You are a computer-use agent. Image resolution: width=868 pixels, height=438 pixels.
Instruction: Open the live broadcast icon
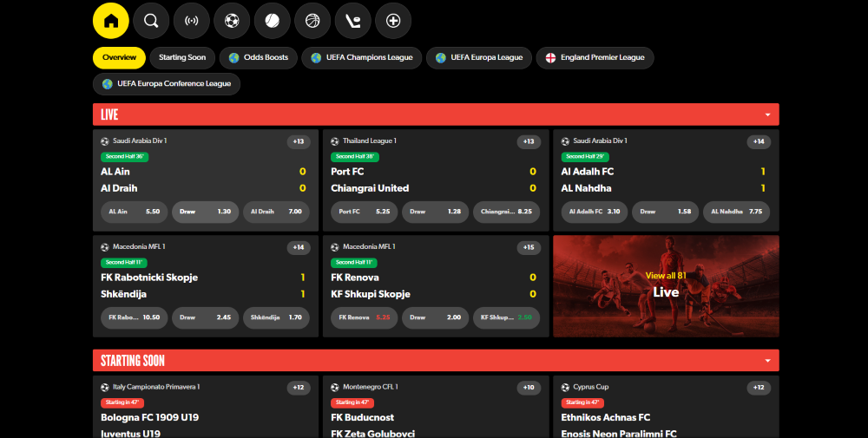pyautogui.click(x=192, y=21)
